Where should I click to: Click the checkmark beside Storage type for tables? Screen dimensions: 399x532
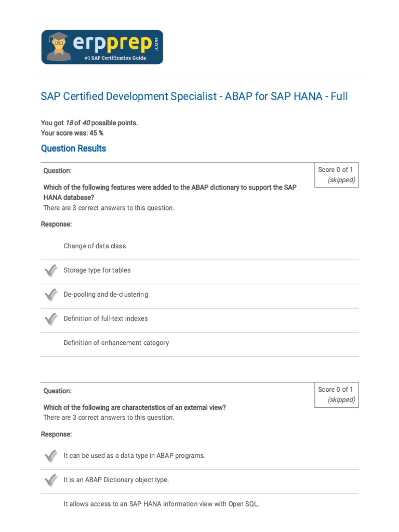(x=50, y=271)
